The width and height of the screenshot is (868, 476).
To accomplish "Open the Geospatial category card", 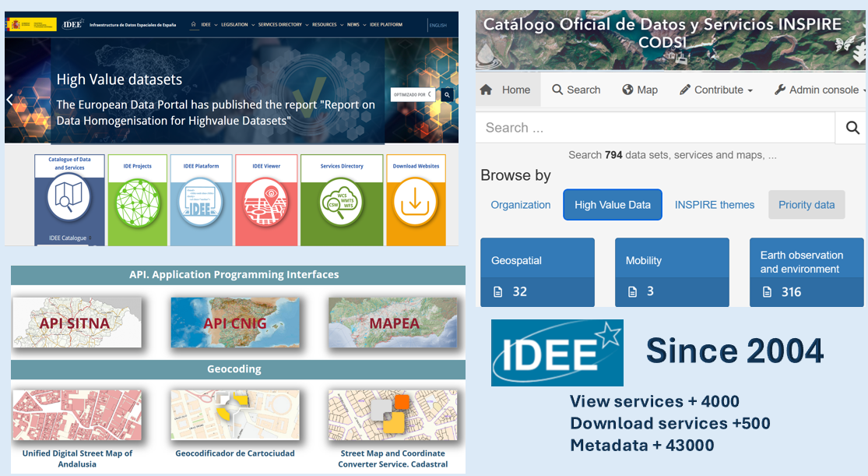I will pyautogui.click(x=537, y=272).
